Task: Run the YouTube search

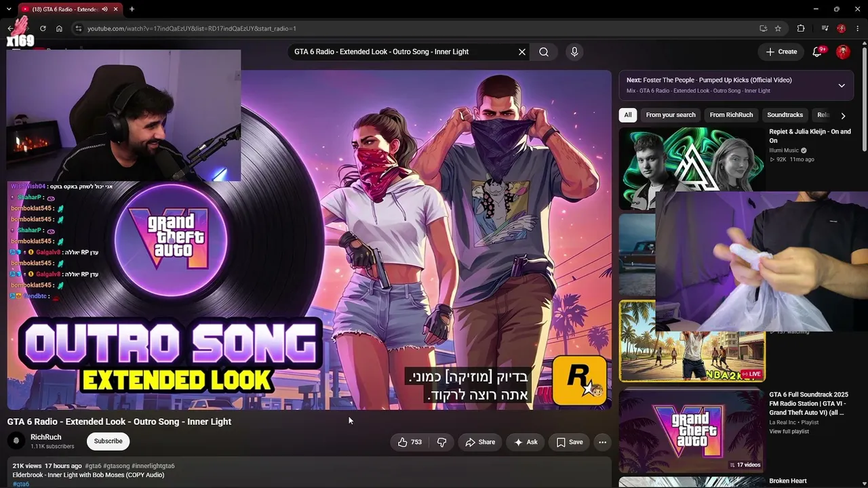Action: click(x=544, y=52)
